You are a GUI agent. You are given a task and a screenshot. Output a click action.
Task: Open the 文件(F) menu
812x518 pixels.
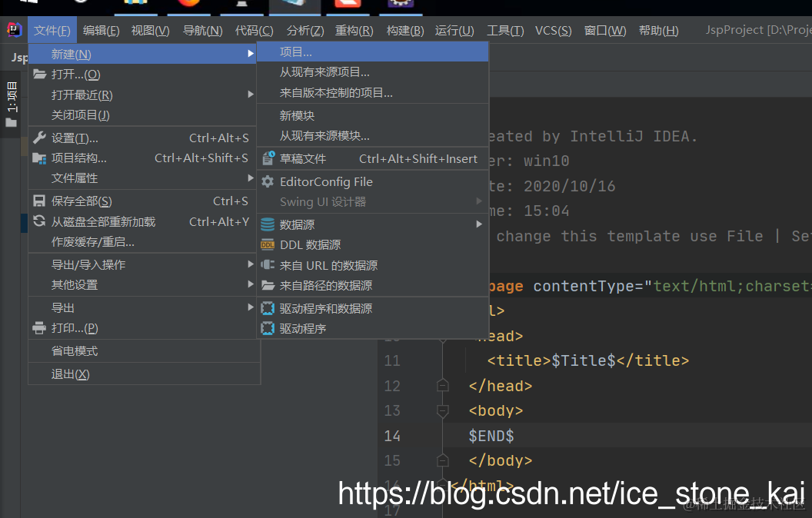pos(52,31)
